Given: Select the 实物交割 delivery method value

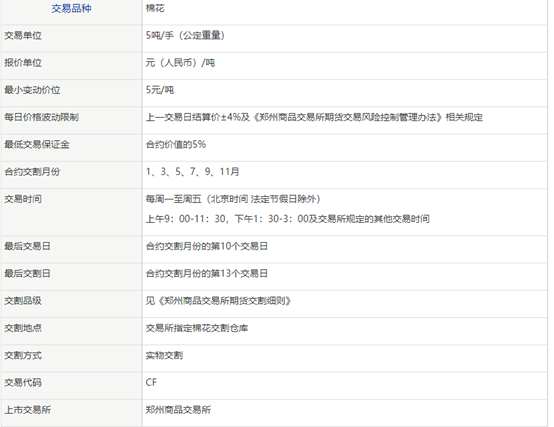Looking at the screenshot, I should point(164,355).
